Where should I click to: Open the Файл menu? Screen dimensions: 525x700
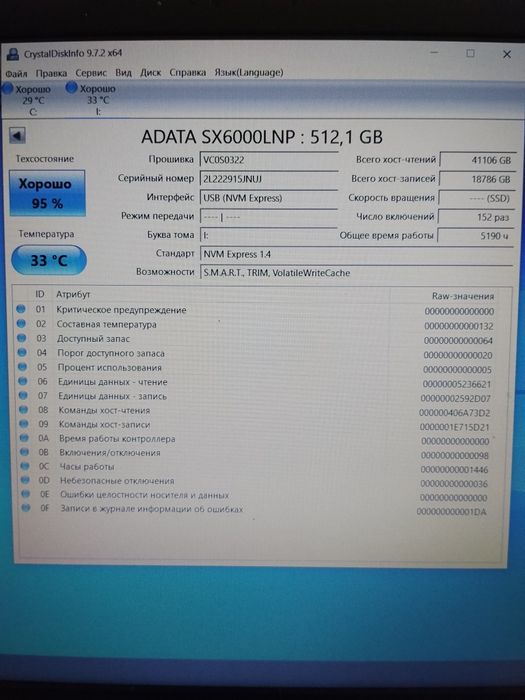pos(16,73)
